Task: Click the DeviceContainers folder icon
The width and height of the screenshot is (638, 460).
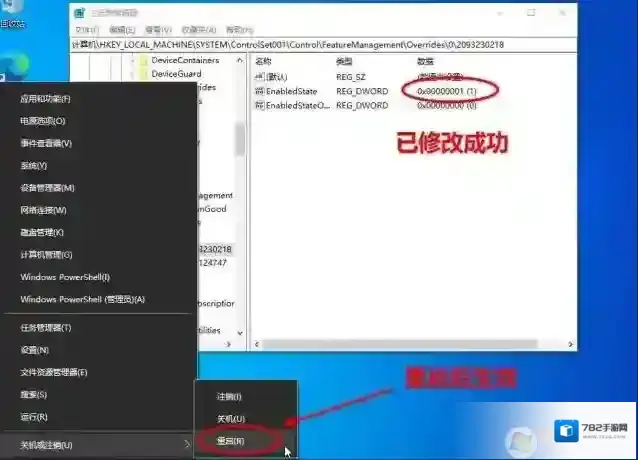Action: tap(142, 60)
